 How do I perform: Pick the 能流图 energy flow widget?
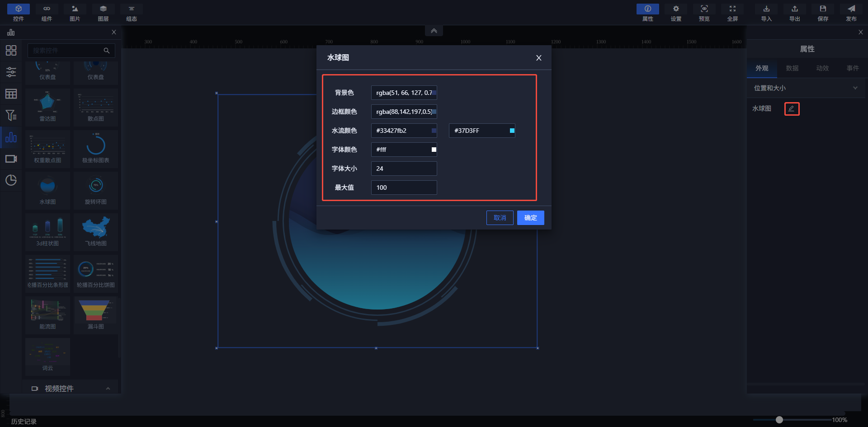[x=47, y=315]
